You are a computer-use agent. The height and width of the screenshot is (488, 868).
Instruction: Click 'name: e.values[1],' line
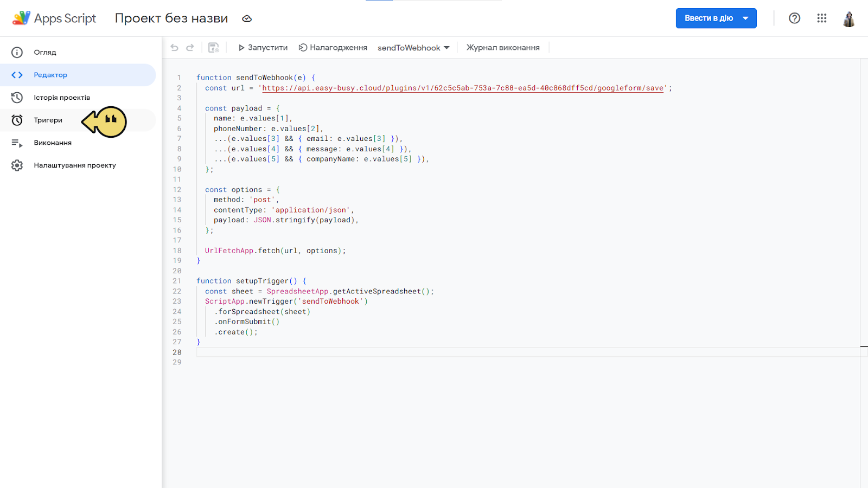(x=253, y=118)
